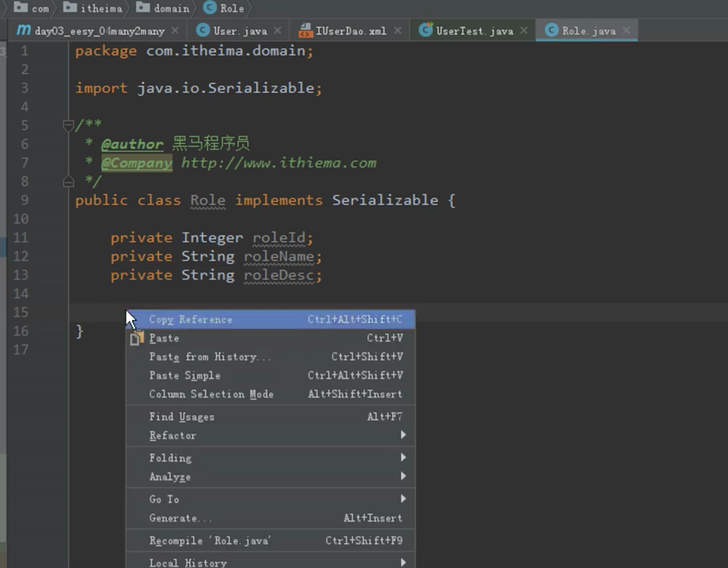Click the closing brace on line 16
This screenshot has height=568, width=728.
(x=79, y=331)
